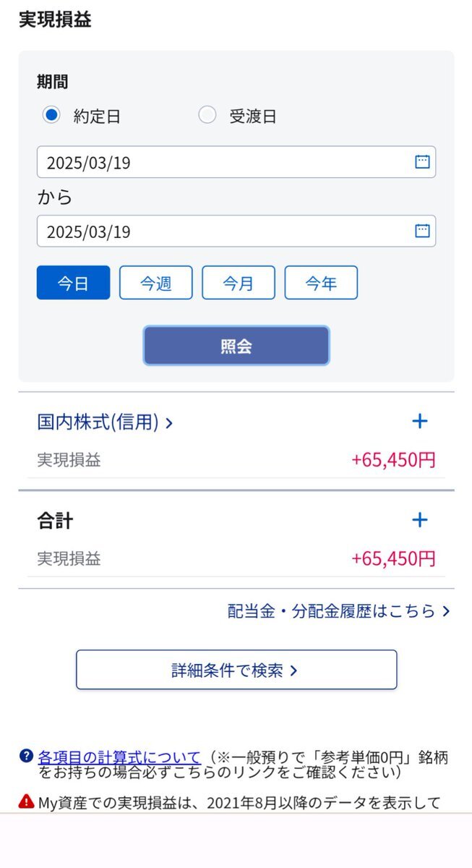The width and height of the screenshot is (472, 868).
Task: Click the arrow after 配当金・分配金履歴はこちら
Action: [444, 610]
